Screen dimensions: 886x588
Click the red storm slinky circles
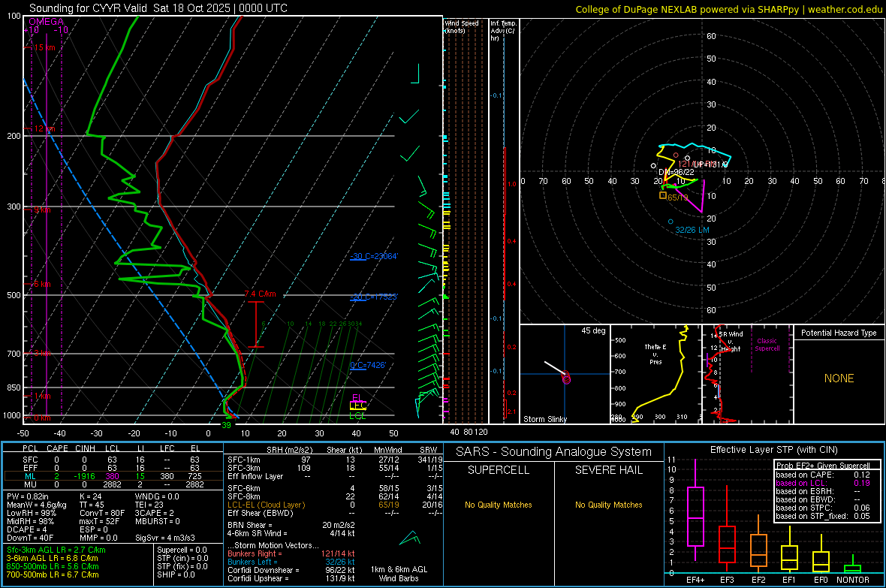566,378
